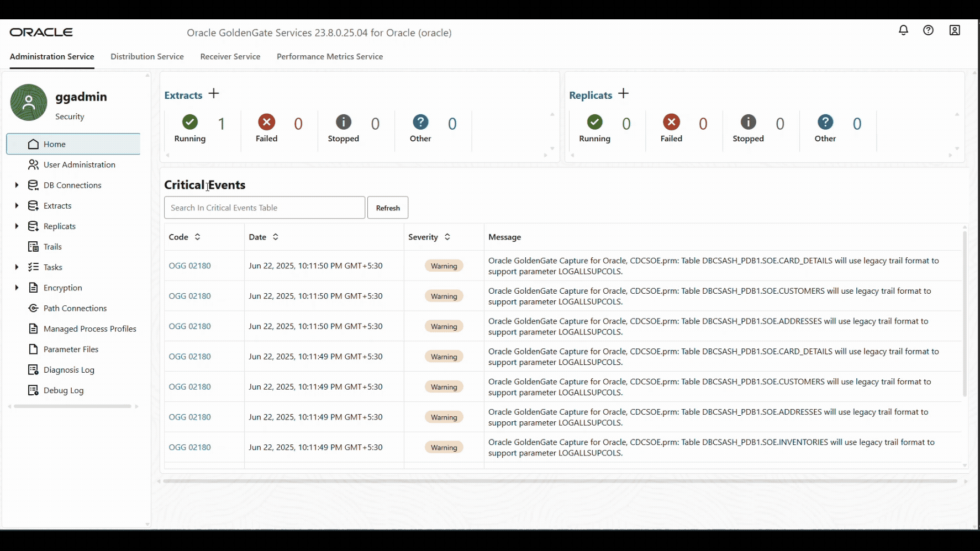Expand the Tasks sidebar section
980x551 pixels.
click(x=16, y=267)
